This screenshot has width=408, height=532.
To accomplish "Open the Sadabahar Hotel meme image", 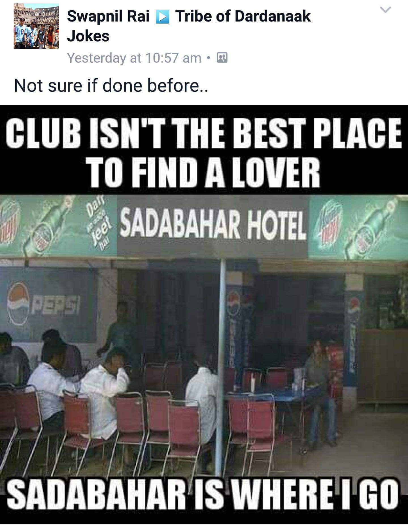I will tap(204, 314).
